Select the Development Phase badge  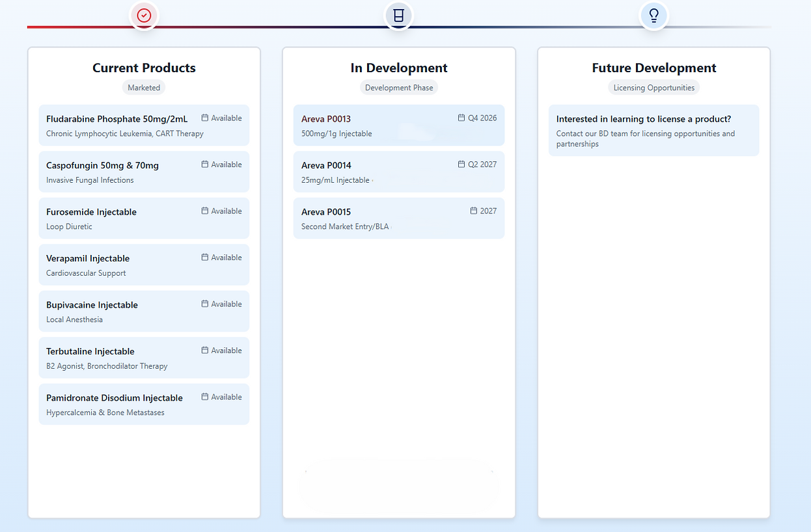pyautogui.click(x=398, y=87)
